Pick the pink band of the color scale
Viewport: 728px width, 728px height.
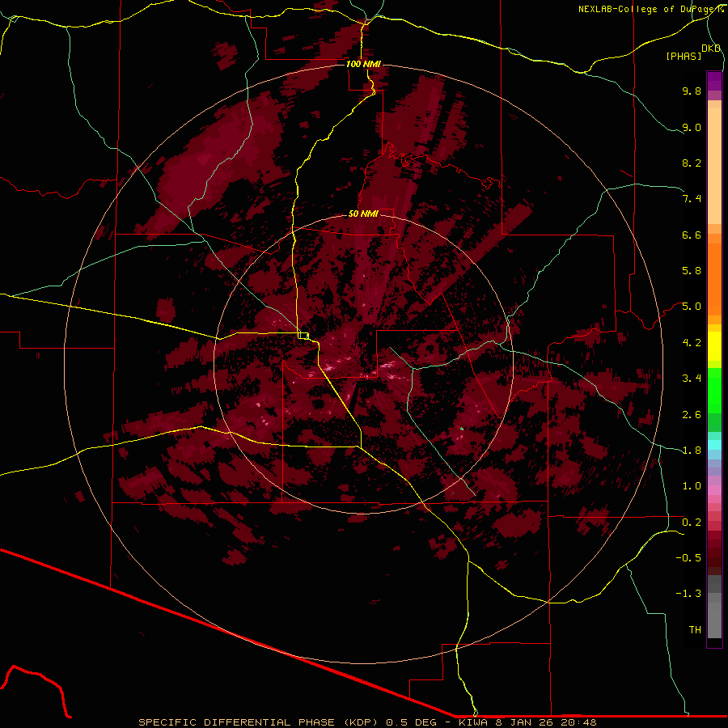point(714,490)
